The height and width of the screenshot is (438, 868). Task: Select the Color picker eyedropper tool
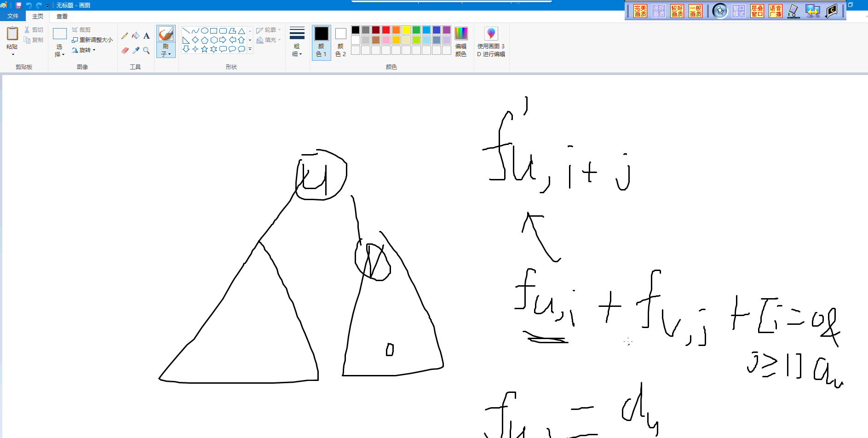pyautogui.click(x=136, y=51)
